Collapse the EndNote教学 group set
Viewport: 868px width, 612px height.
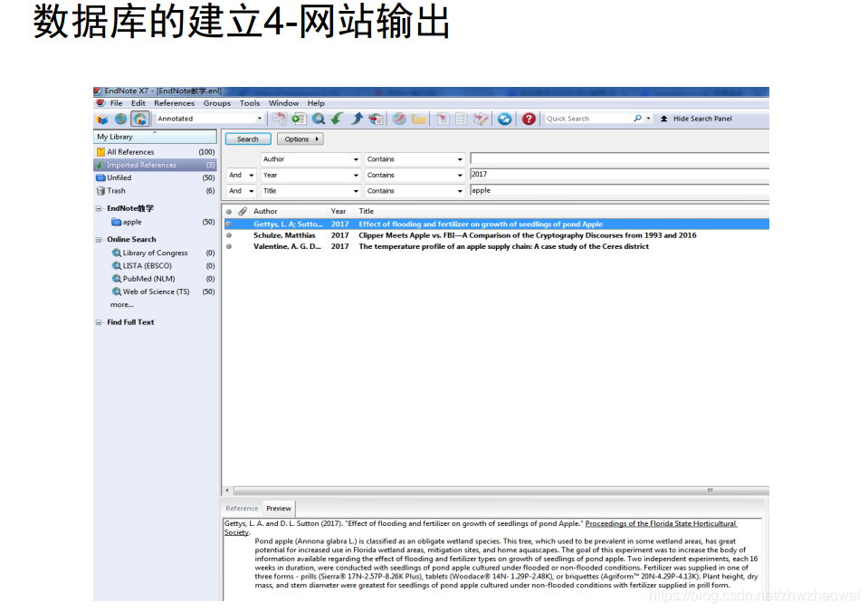99,209
